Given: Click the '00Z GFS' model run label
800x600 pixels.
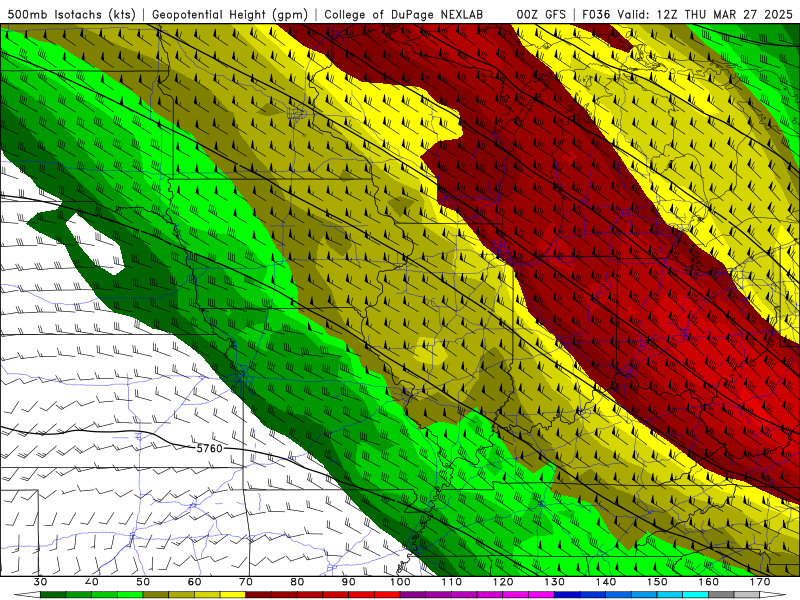Looking at the screenshot, I should tap(541, 15).
